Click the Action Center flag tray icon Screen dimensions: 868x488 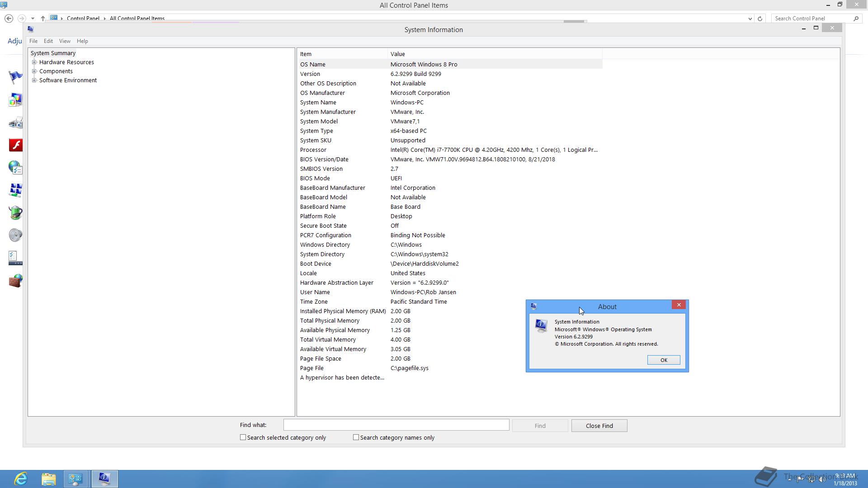(x=800, y=479)
